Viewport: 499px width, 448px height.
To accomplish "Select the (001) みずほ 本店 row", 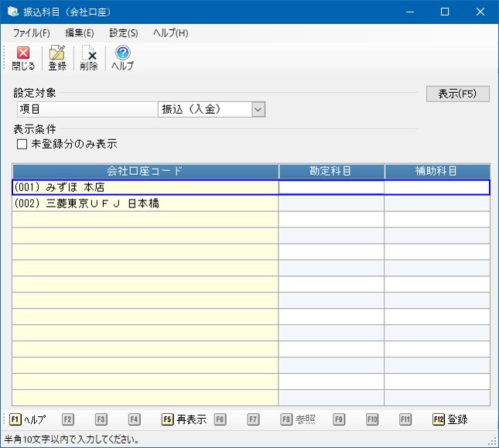I will click(x=145, y=187).
